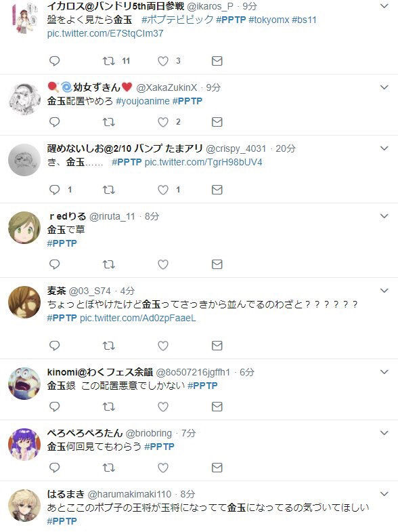Viewport: 398px width, 532px height.
Task: Like the @XakaZukinX tweet
Action: tap(163, 122)
